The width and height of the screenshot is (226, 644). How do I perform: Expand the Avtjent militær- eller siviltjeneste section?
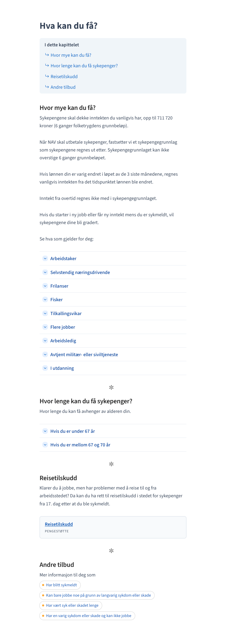[x=84, y=354]
